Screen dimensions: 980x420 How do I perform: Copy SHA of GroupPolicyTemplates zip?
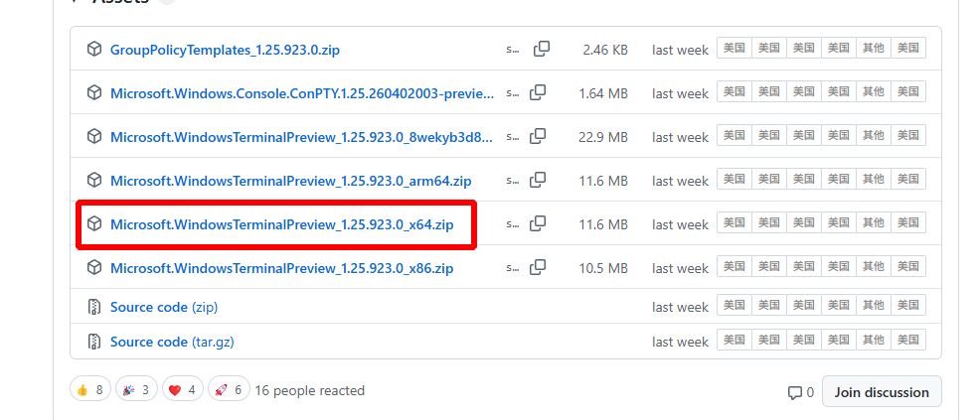click(x=542, y=49)
